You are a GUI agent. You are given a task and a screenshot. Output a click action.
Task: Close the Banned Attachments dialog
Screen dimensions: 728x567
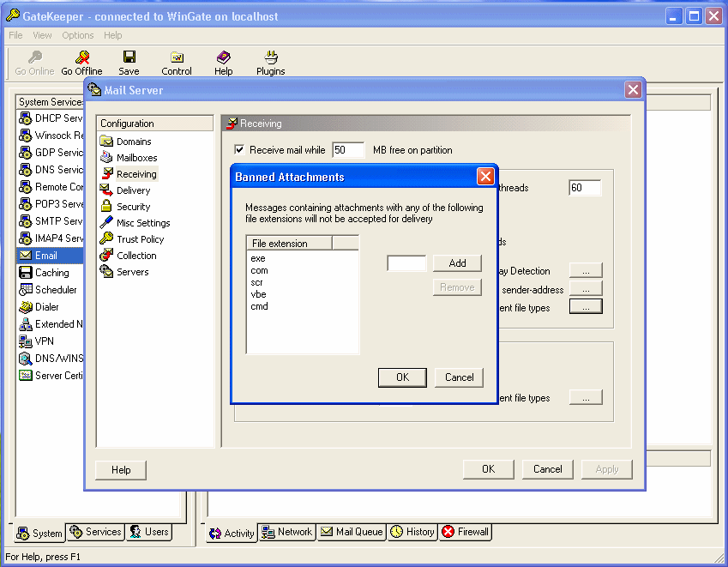click(x=485, y=177)
